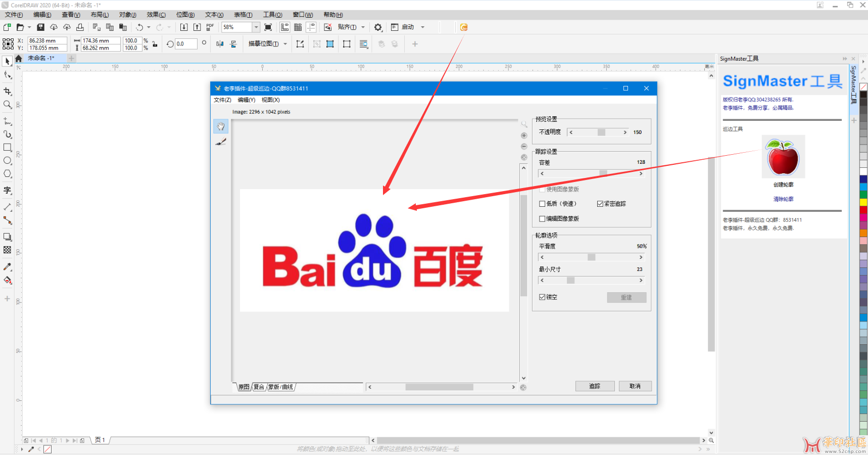Create a new document from the toolbar
This screenshot has width=868, height=455.
point(7,27)
